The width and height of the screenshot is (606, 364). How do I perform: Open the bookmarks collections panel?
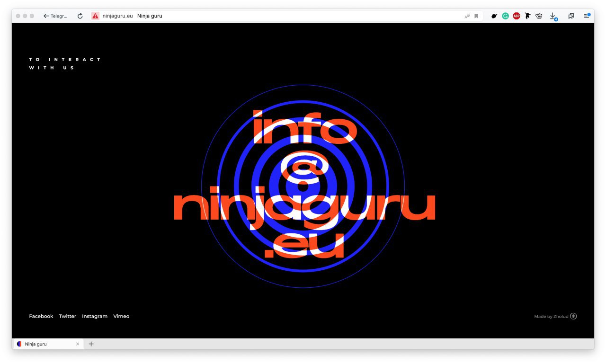coord(571,16)
